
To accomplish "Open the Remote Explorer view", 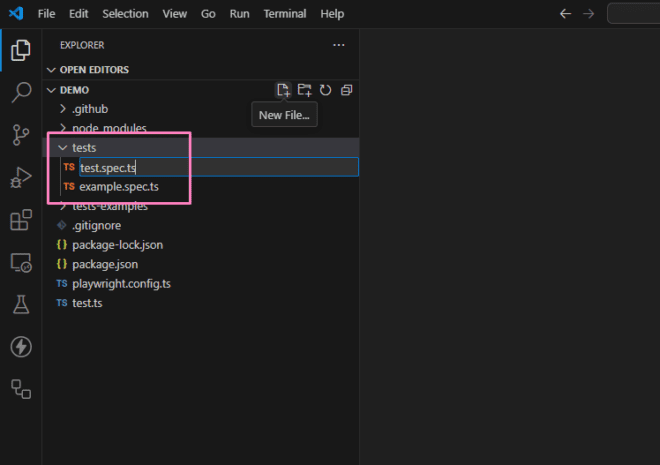I will (x=21, y=263).
